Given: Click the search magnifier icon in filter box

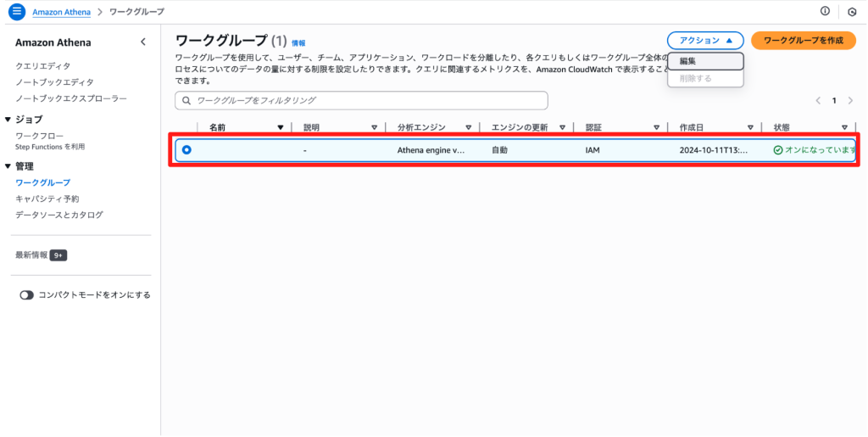Looking at the screenshot, I should point(186,101).
